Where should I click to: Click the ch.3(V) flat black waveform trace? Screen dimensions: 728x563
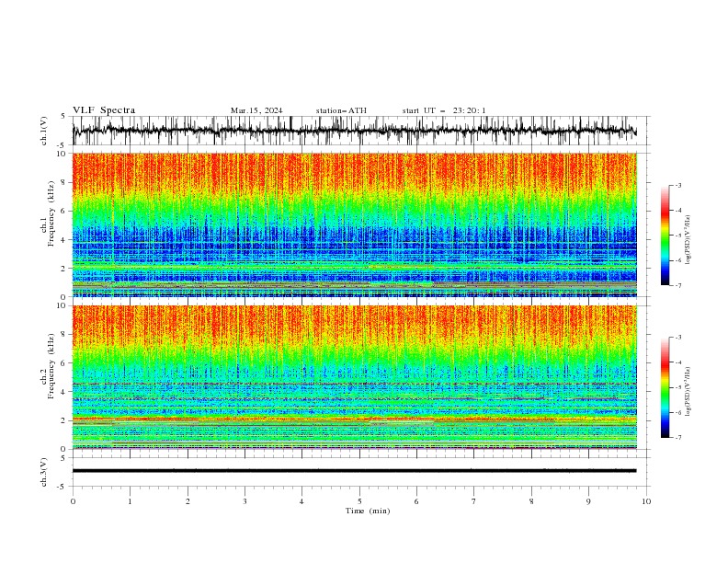point(354,471)
